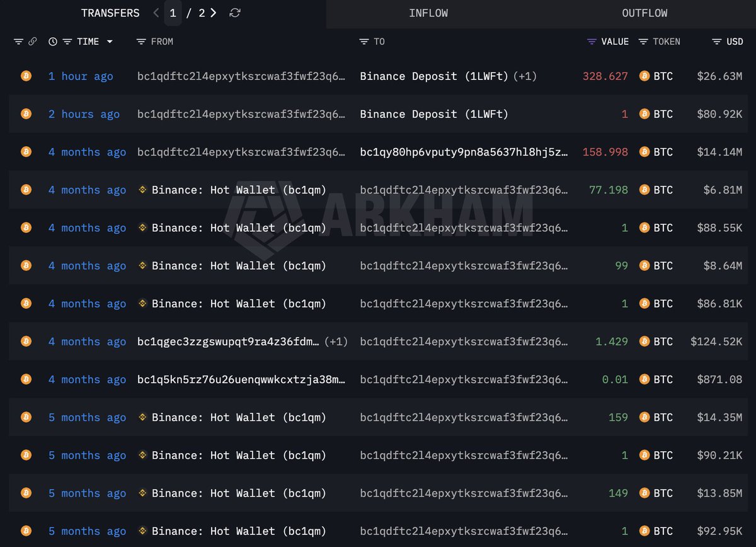This screenshot has width=756, height=547.
Task: Open the VALUE column filter
Action: (x=592, y=42)
